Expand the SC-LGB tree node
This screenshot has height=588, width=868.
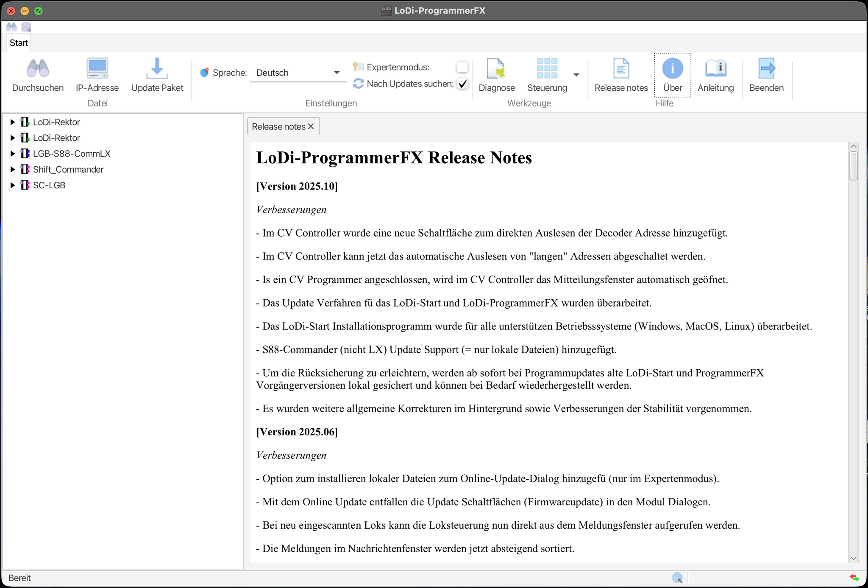click(12, 185)
